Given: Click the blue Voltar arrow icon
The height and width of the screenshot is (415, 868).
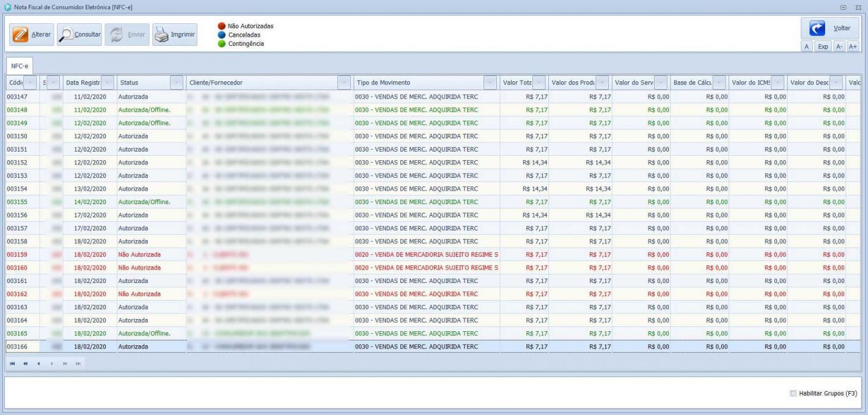Looking at the screenshot, I should [x=818, y=29].
